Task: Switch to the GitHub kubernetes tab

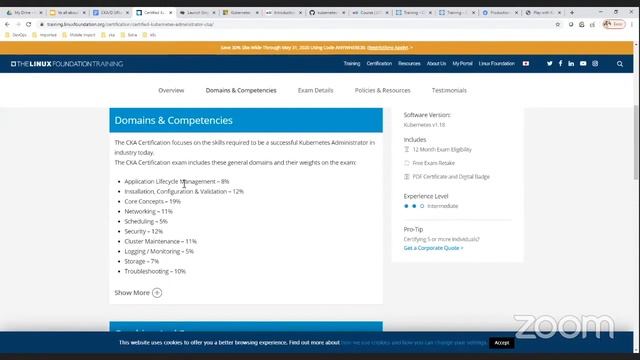Action: pyautogui.click(x=327, y=13)
